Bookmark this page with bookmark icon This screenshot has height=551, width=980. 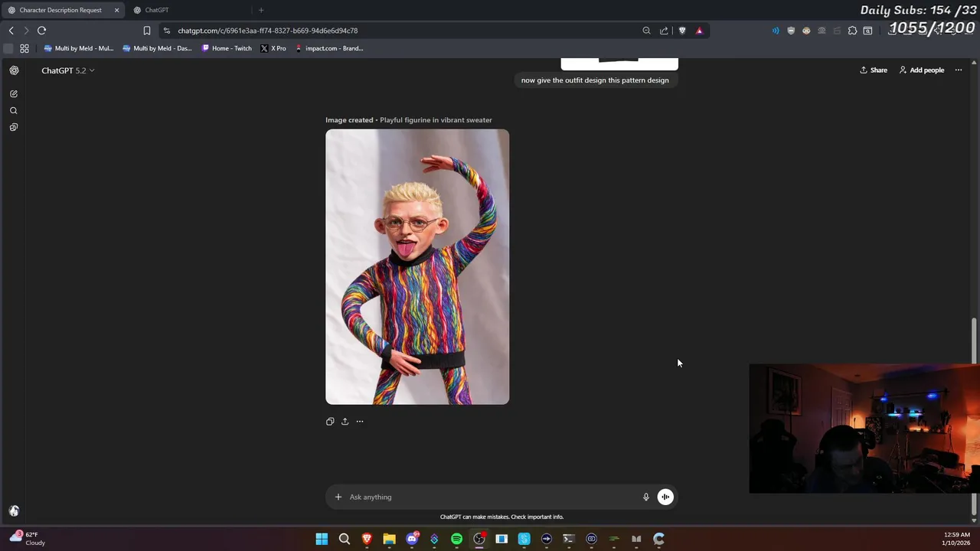147,31
